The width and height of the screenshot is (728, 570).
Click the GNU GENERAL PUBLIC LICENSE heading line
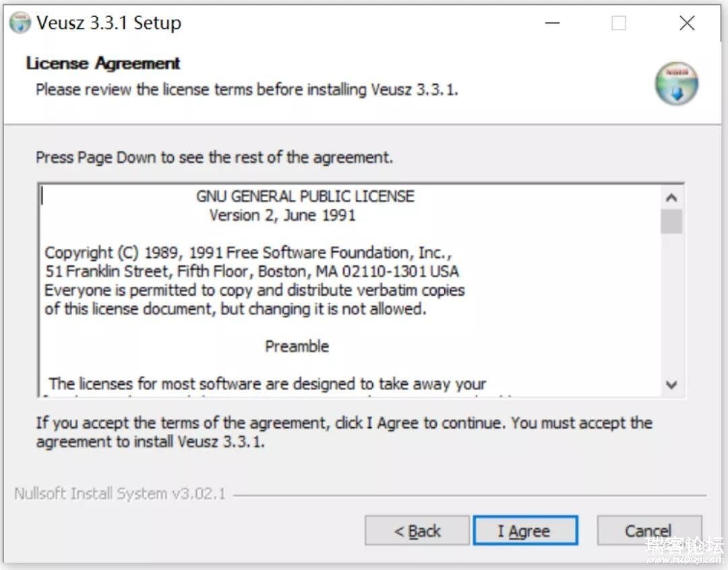305,196
